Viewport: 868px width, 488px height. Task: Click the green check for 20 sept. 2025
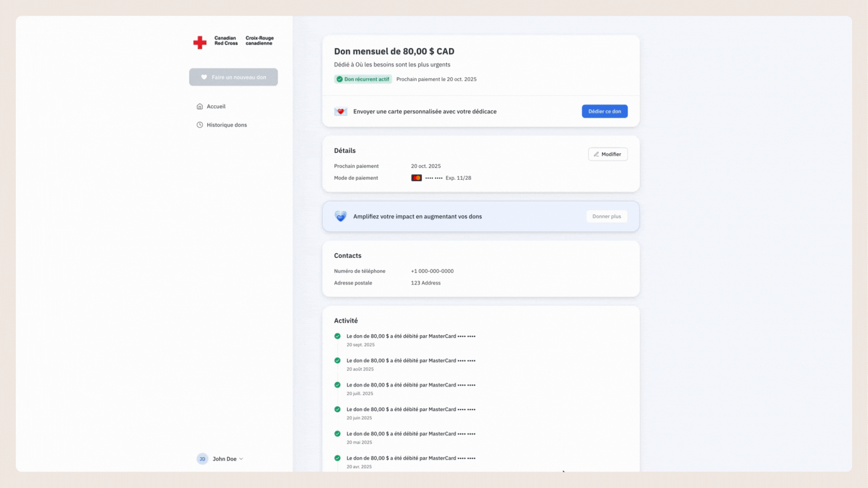coord(337,336)
